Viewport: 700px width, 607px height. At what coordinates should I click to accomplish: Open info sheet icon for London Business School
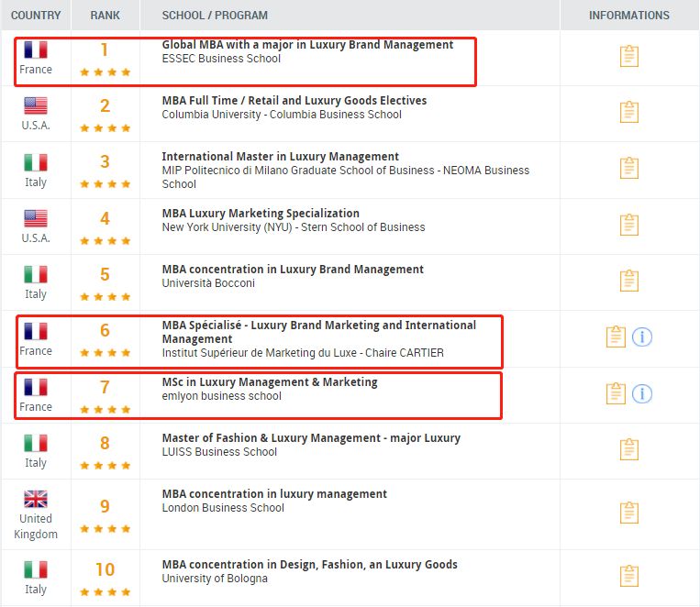click(629, 513)
